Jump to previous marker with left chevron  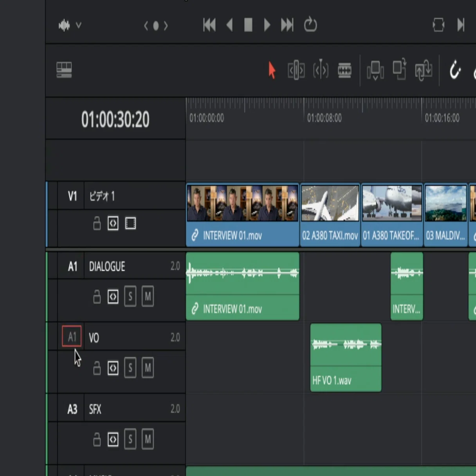pyautogui.click(x=146, y=26)
